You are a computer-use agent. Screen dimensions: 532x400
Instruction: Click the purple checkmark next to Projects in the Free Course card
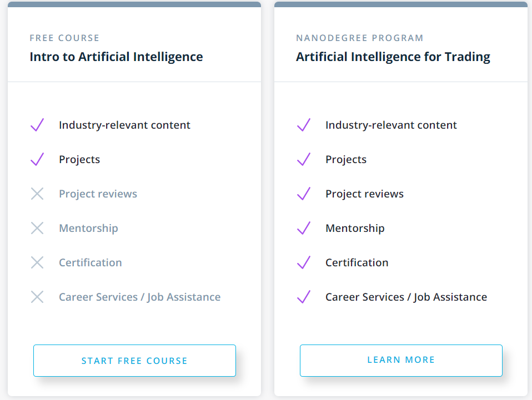click(x=37, y=159)
